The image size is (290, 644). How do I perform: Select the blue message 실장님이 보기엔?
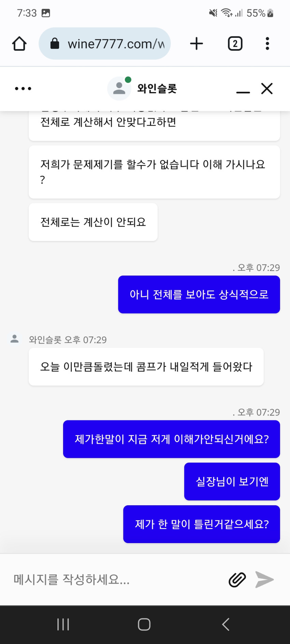pyautogui.click(x=232, y=481)
